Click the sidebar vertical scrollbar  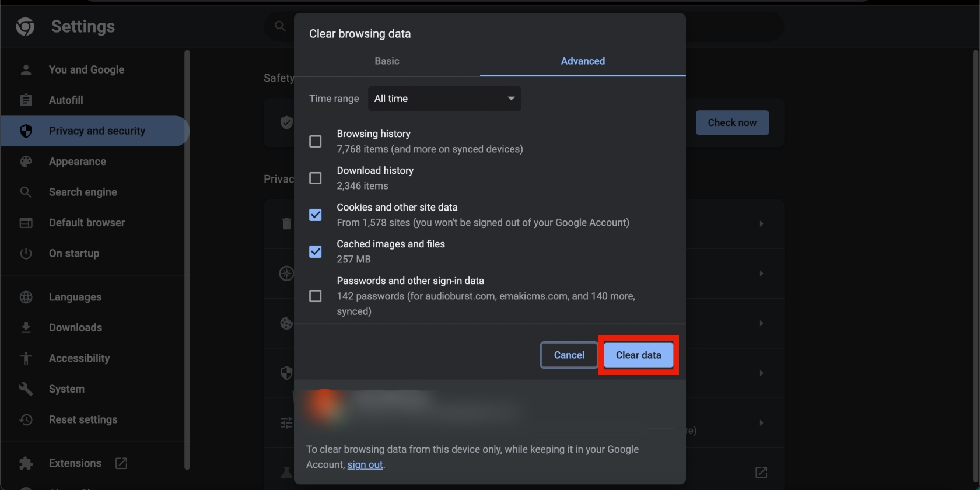tap(187, 260)
